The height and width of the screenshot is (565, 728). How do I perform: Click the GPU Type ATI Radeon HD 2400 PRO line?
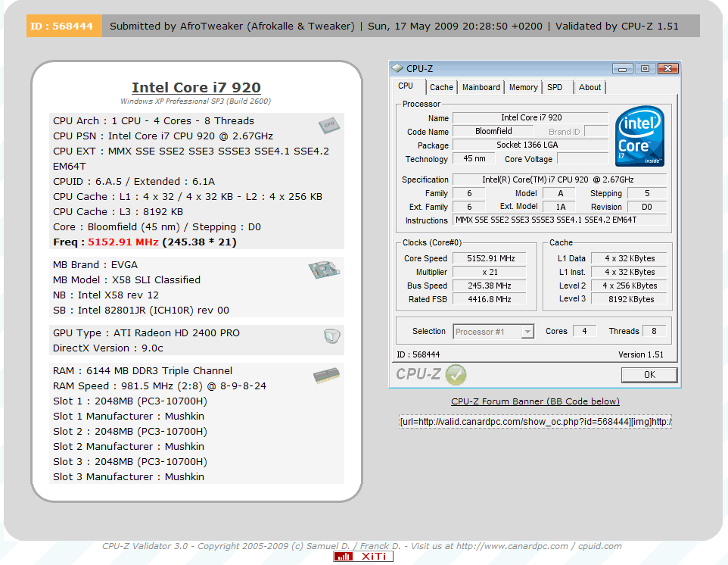click(x=146, y=333)
